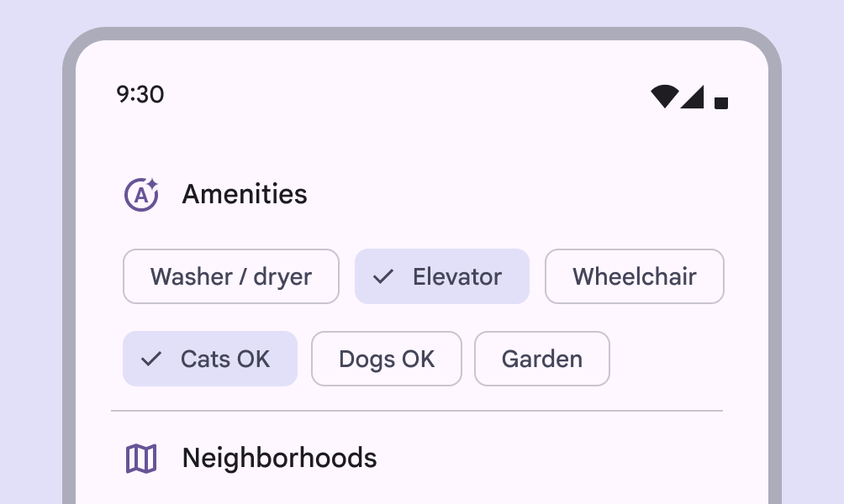Tap the 9:30 clock in the status bar
The width and height of the screenshot is (844, 504).
(x=140, y=95)
